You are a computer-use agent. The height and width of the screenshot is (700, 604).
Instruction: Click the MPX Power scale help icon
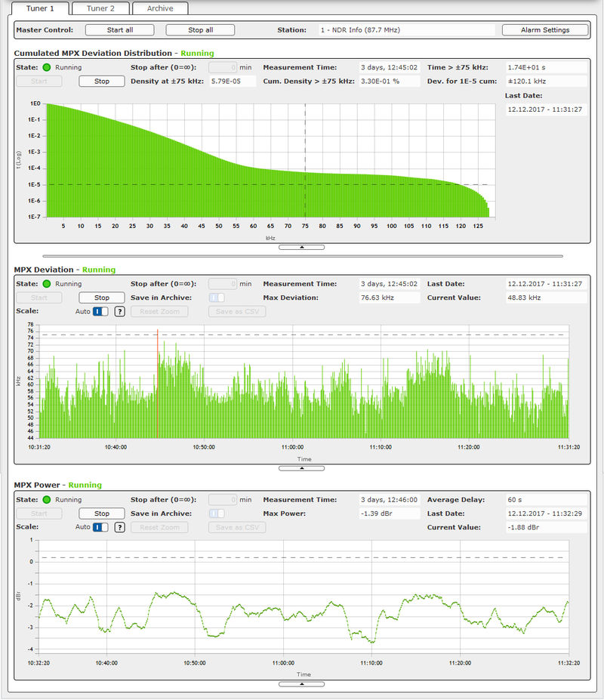pos(119,527)
